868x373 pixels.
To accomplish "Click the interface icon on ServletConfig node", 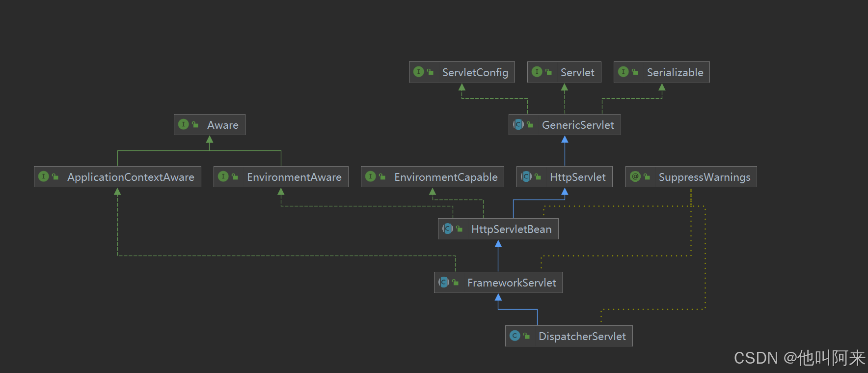I will pyautogui.click(x=418, y=72).
